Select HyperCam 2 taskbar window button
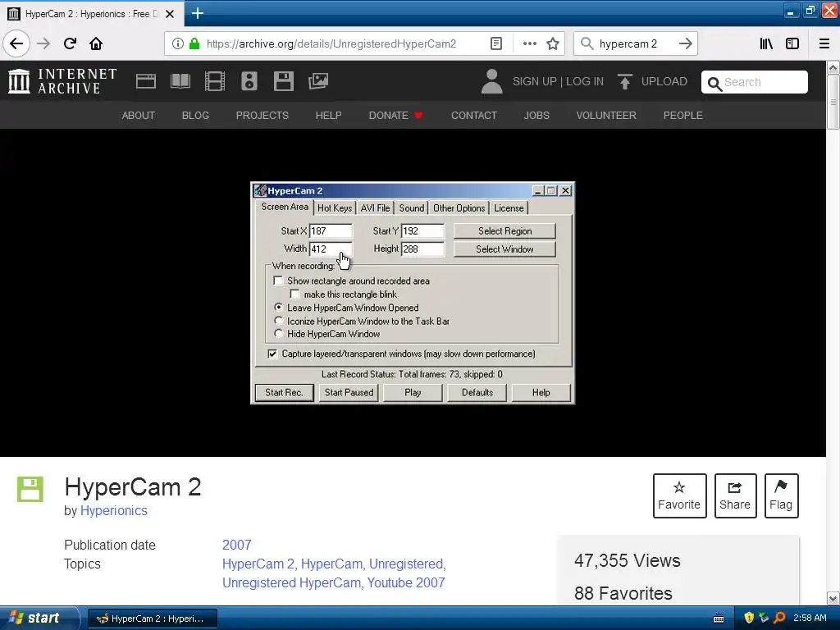 (152, 619)
